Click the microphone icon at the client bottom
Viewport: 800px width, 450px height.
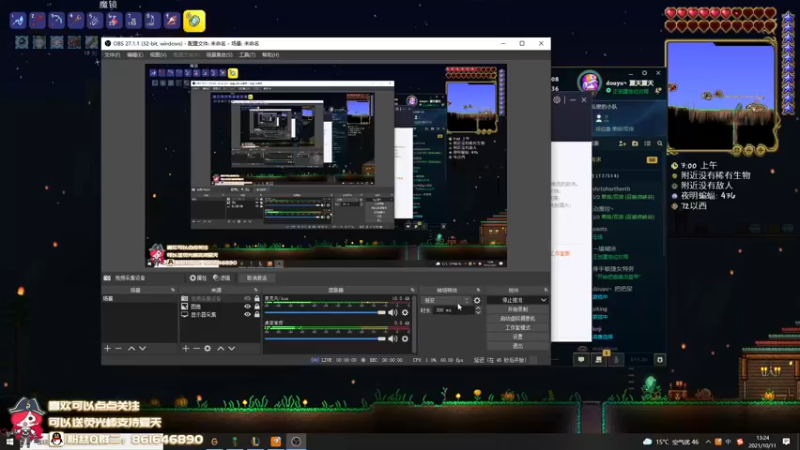616,360
